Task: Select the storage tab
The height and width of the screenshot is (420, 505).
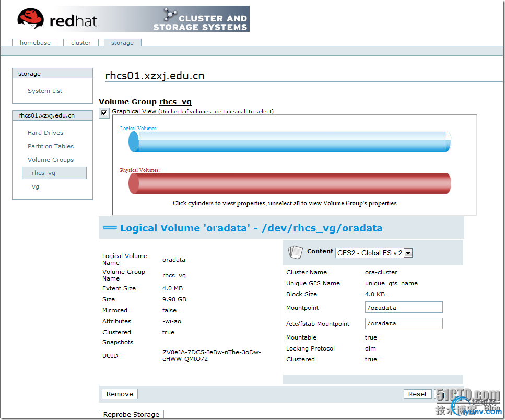Action: (x=122, y=42)
